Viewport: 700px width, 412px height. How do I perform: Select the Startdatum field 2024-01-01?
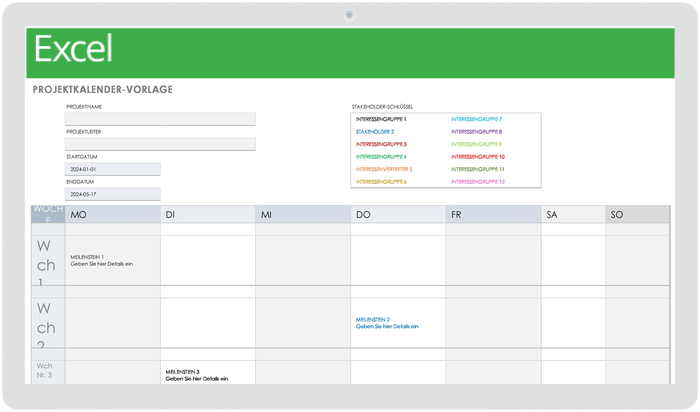click(112, 169)
